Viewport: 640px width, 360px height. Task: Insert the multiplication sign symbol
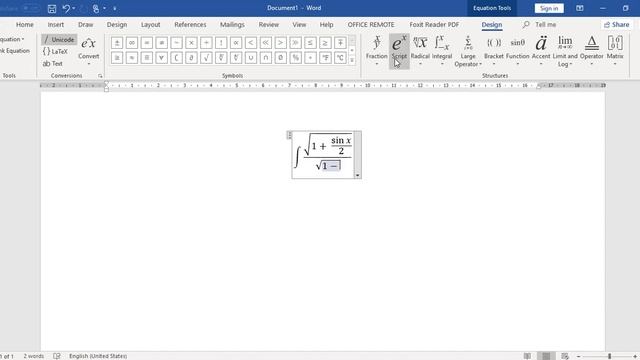191,43
